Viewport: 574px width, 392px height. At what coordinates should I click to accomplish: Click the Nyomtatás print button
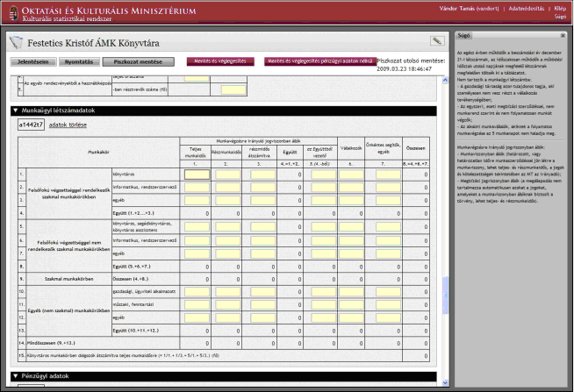(x=79, y=61)
